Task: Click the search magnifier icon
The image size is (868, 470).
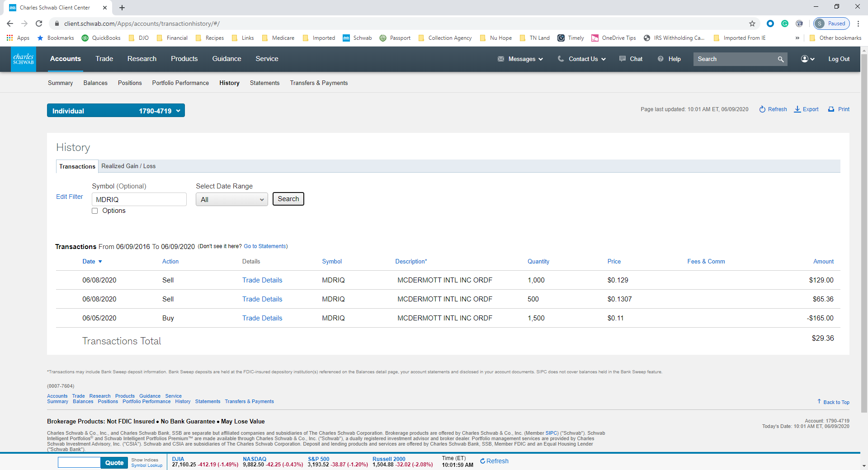Action: point(780,59)
